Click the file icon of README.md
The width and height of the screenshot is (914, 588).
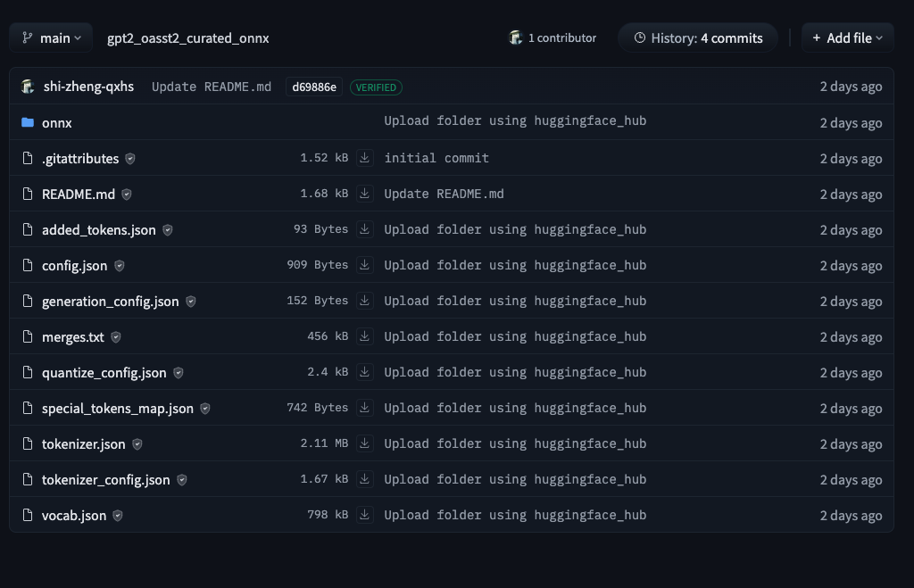pos(28,194)
